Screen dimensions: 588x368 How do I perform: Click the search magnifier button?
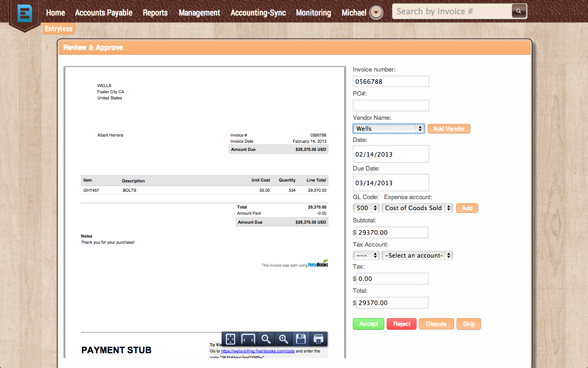[519, 11]
